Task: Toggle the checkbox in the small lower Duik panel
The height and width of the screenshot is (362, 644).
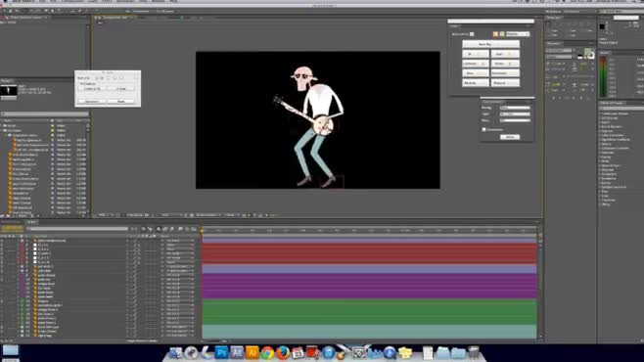Action: tap(483, 129)
